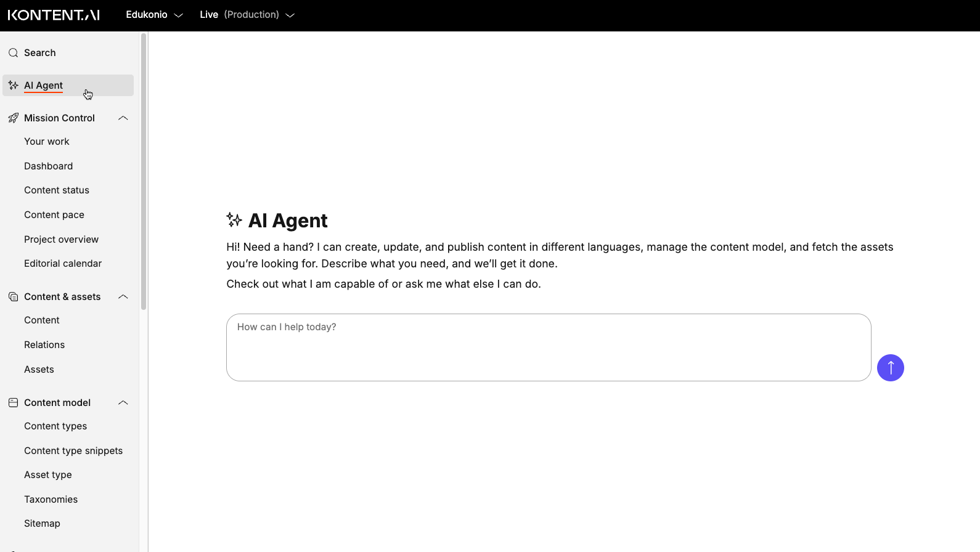Image resolution: width=980 pixels, height=552 pixels.
Task: Open the Live (Production) environment dropdown
Action: pyautogui.click(x=247, y=15)
